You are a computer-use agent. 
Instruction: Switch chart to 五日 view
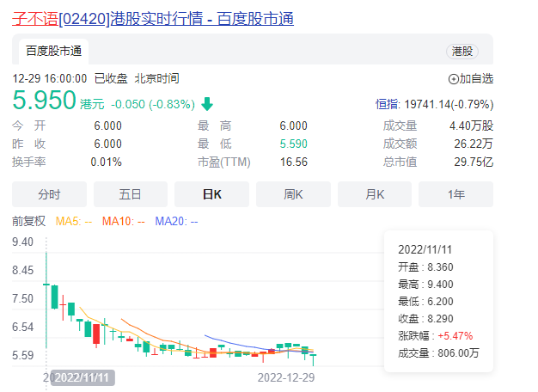pyautogui.click(x=131, y=194)
